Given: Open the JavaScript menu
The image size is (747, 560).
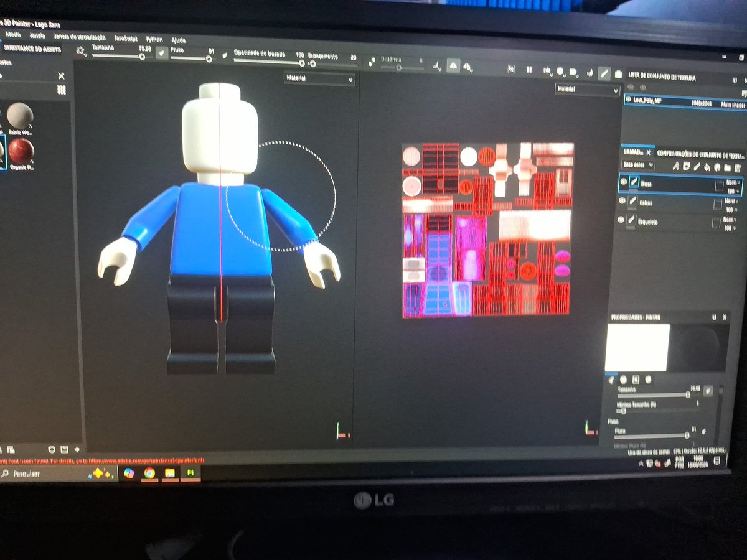Looking at the screenshot, I should pos(125,38).
